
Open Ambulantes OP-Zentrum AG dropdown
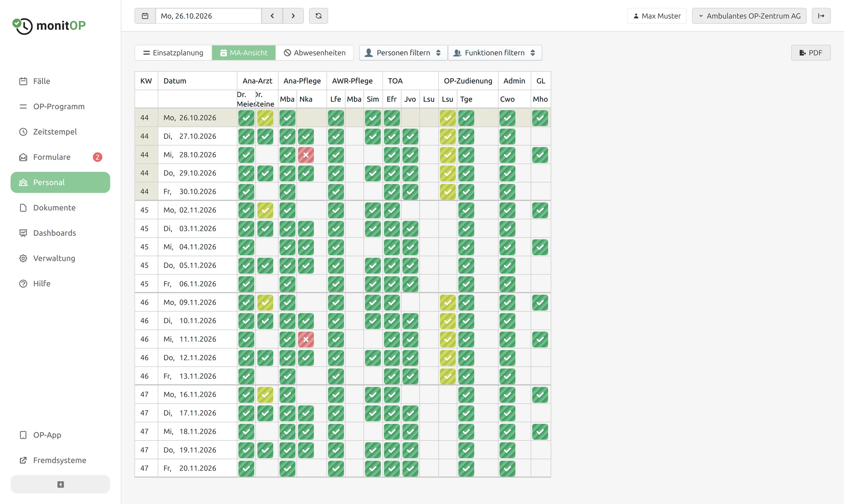(x=749, y=16)
